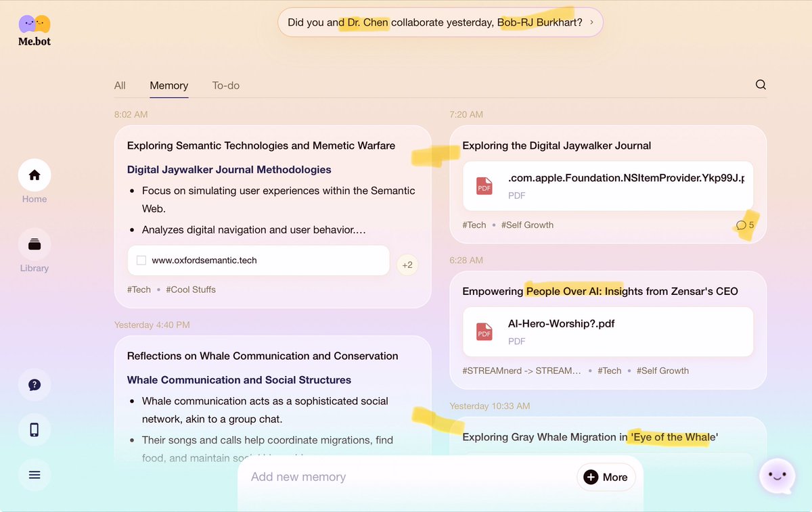Click the 6:28 AM timestamp
The height and width of the screenshot is (512, 812).
(x=466, y=260)
